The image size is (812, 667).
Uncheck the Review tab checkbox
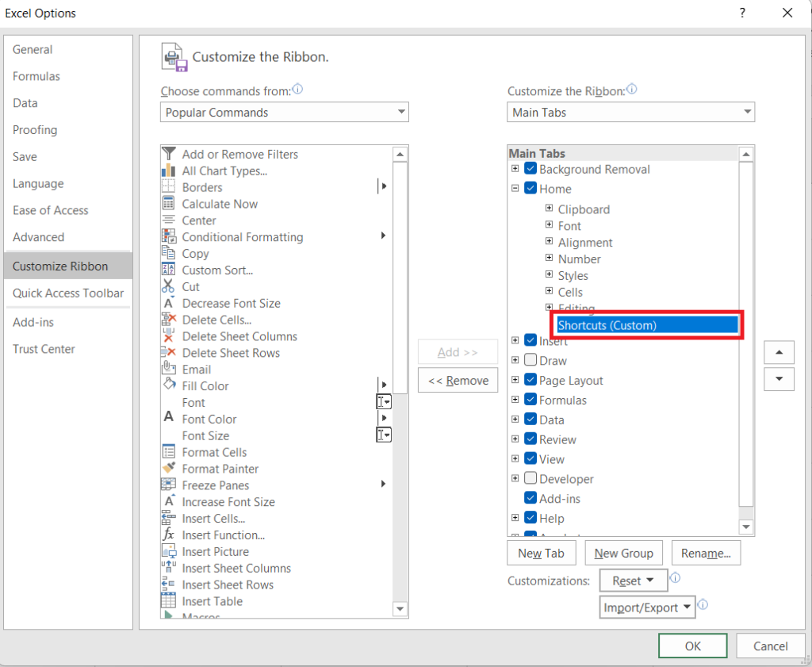click(x=530, y=439)
